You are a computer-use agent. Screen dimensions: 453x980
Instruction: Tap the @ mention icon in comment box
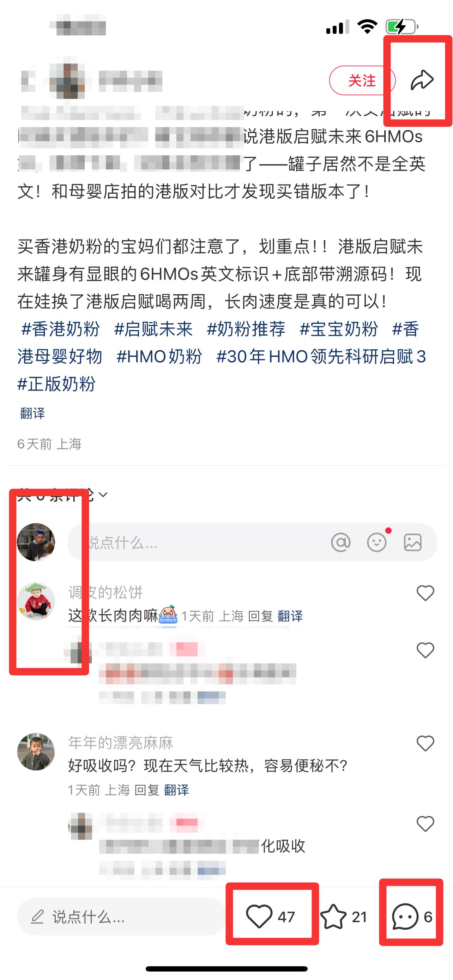click(x=340, y=542)
